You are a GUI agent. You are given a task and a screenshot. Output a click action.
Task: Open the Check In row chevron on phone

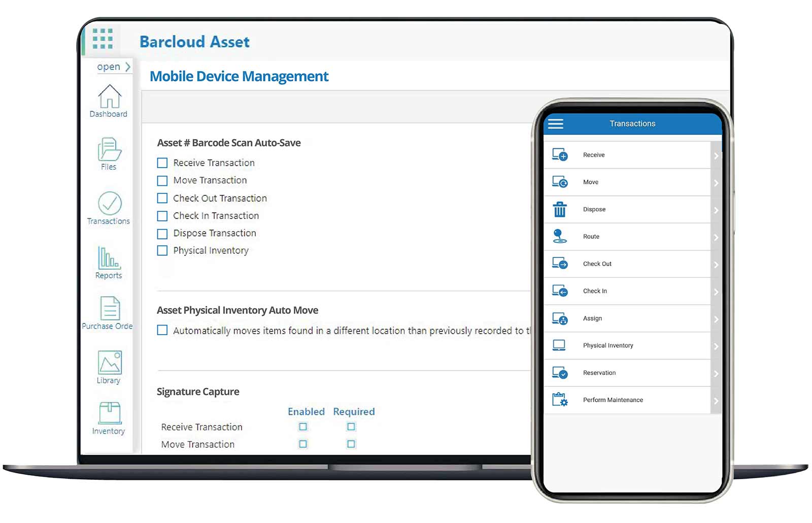click(x=716, y=292)
